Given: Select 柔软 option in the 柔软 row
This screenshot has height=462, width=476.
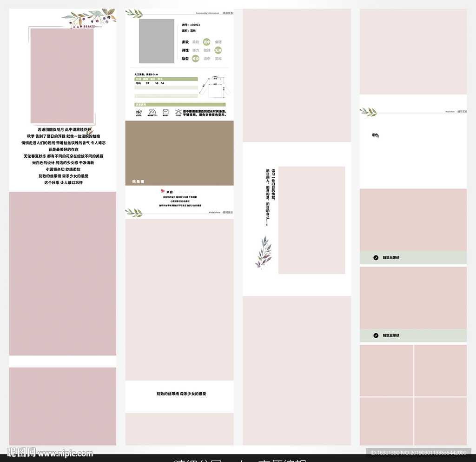Looking at the screenshot, I should 196,42.
